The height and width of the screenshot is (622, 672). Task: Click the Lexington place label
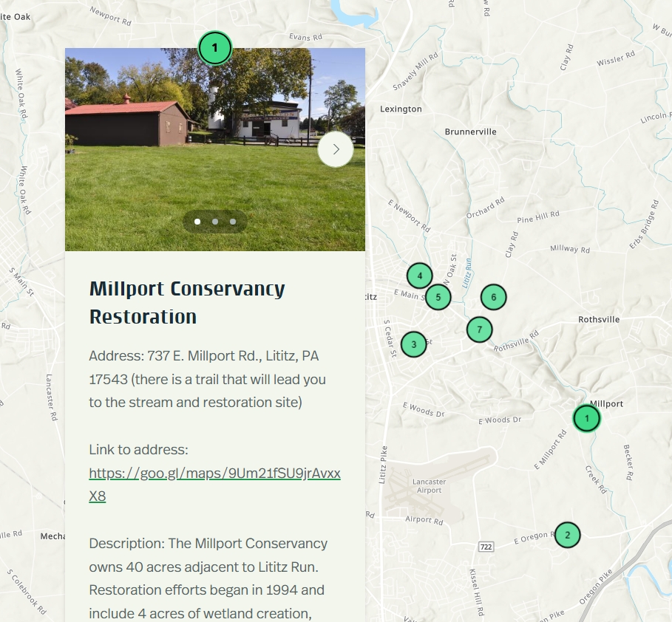(401, 109)
